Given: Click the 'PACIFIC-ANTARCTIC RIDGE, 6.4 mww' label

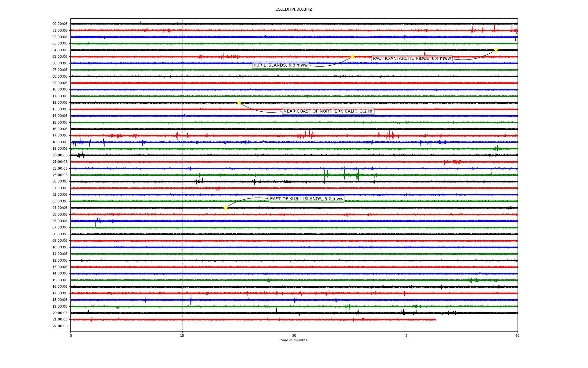Looking at the screenshot, I should [x=412, y=59].
